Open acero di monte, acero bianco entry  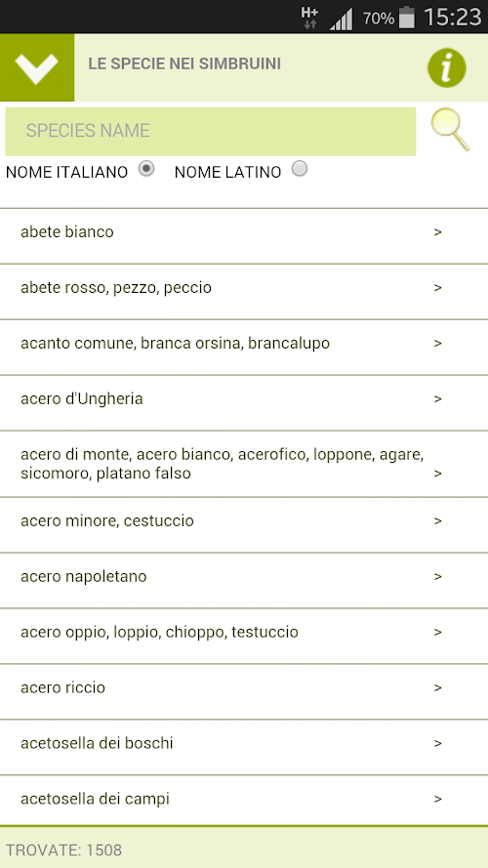(x=244, y=464)
